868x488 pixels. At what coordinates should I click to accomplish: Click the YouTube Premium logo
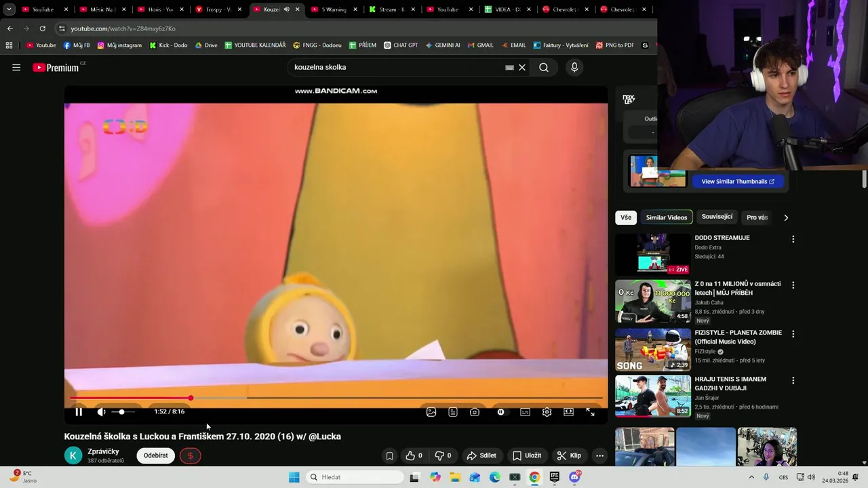pyautogui.click(x=56, y=67)
